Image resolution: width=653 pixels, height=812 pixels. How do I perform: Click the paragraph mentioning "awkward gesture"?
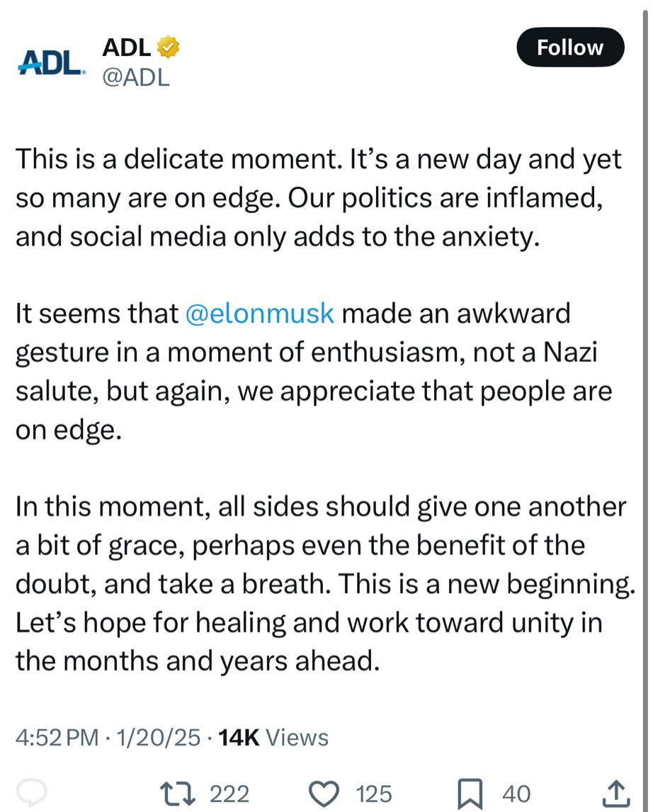pos(313,372)
